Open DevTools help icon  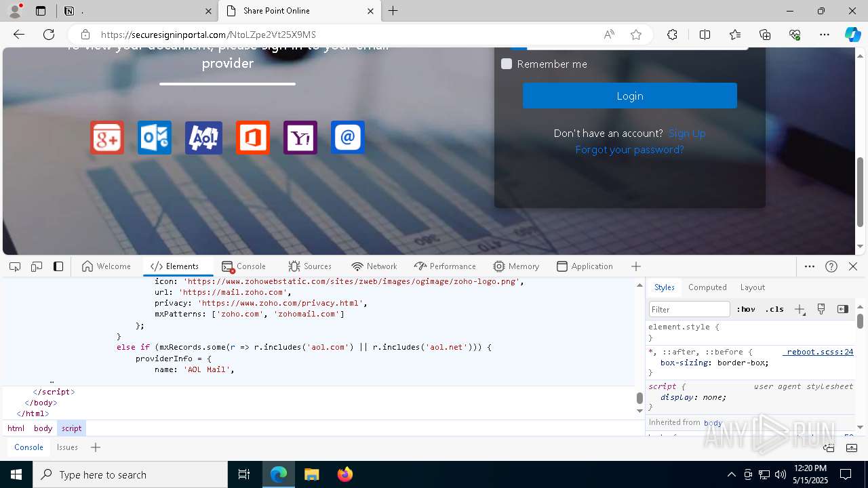[831, 266]
